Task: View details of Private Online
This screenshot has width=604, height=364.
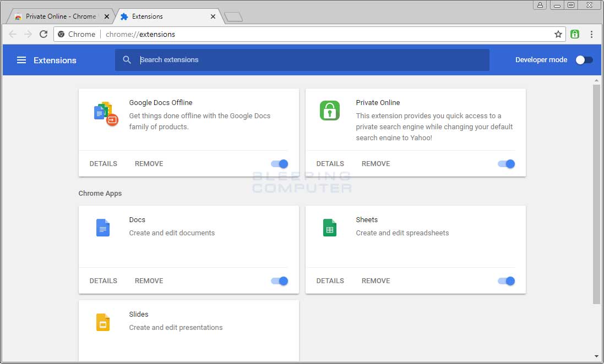Action: [x=330, y=163]
